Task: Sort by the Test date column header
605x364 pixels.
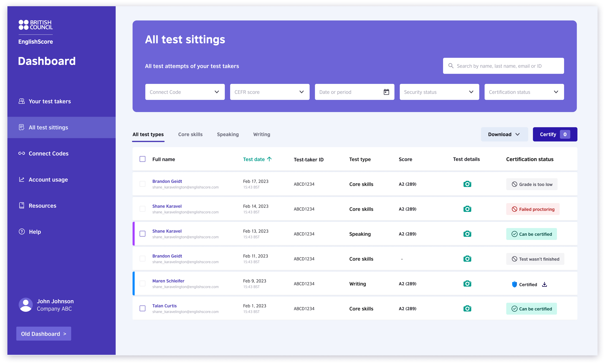Action: pos(257,159)
